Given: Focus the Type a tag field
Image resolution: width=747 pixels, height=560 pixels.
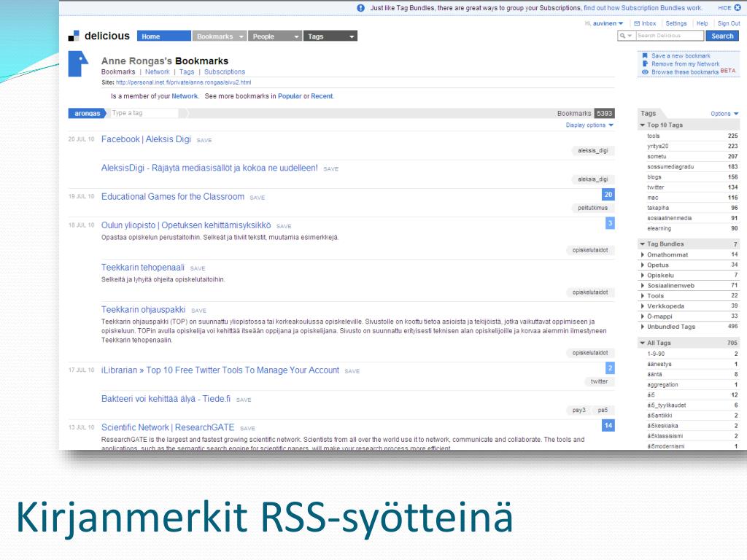Looking at the screenshot, I should pyautogui.click(x=145, y=113).
